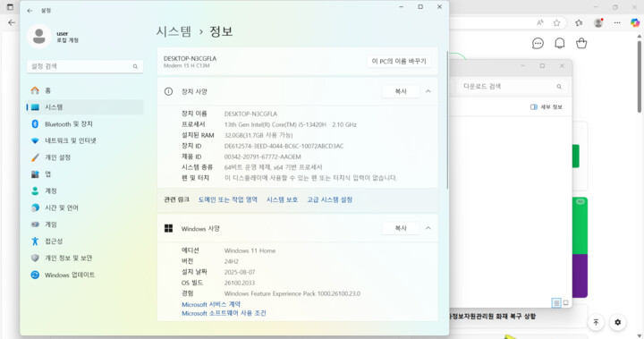Click the search magnifier in settings search

click(x=135, y=66)
